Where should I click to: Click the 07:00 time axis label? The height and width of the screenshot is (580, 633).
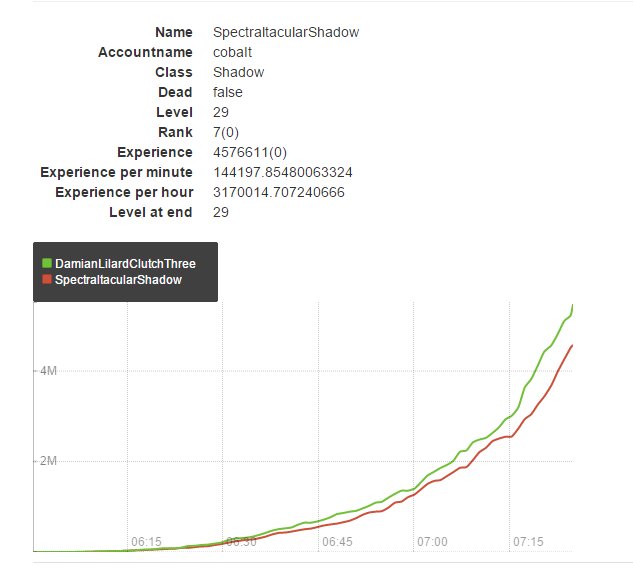[x=432, y=541]
